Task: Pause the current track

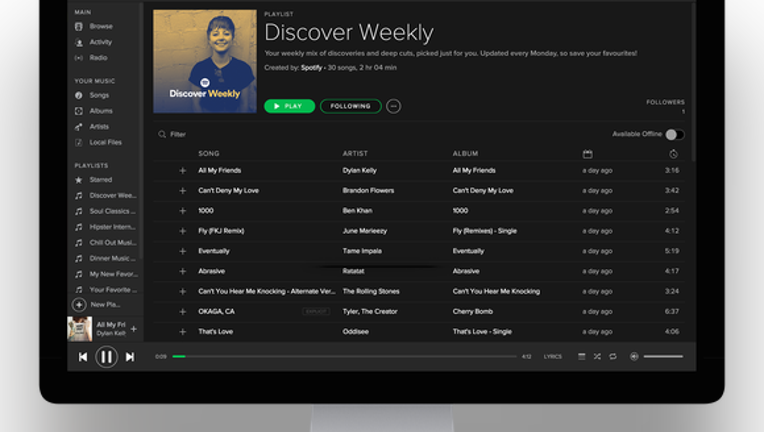Action: click(x=106, y=357)
